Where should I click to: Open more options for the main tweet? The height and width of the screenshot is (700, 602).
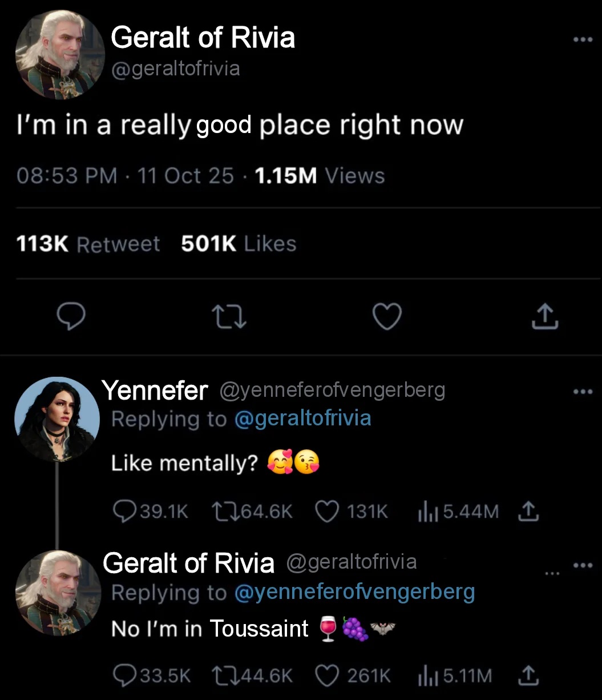click(583, 39)
